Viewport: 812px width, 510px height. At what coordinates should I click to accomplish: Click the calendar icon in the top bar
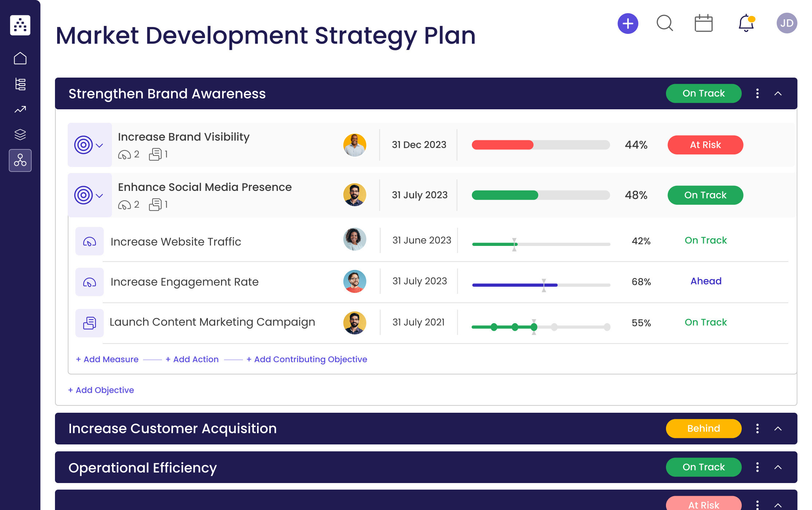[x=704, y=24]
